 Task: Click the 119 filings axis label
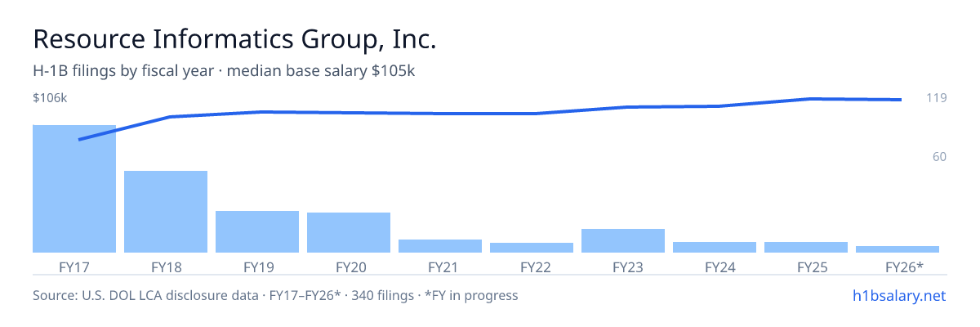tap(936, 98)
